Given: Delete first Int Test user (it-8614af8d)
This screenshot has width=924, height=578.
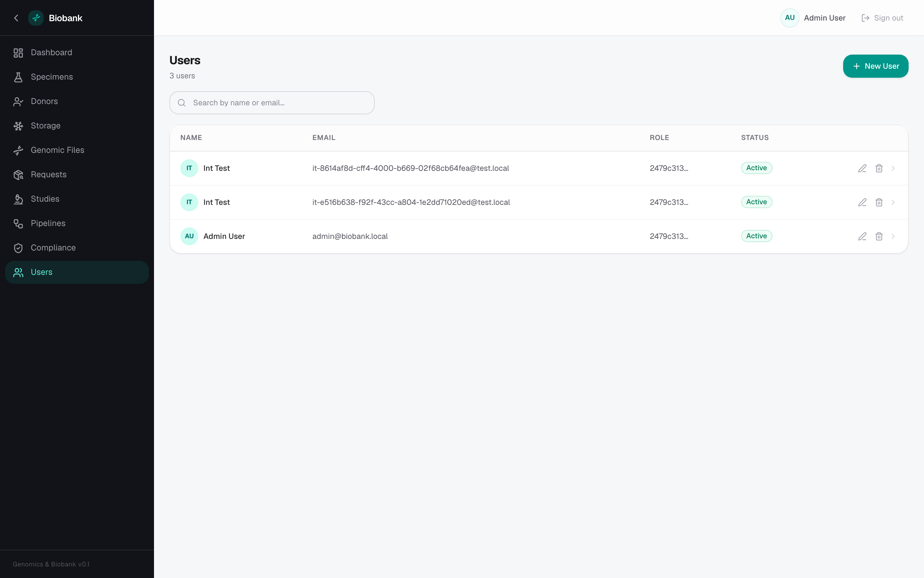Looking at the screenshot, I should click(879, 168).
